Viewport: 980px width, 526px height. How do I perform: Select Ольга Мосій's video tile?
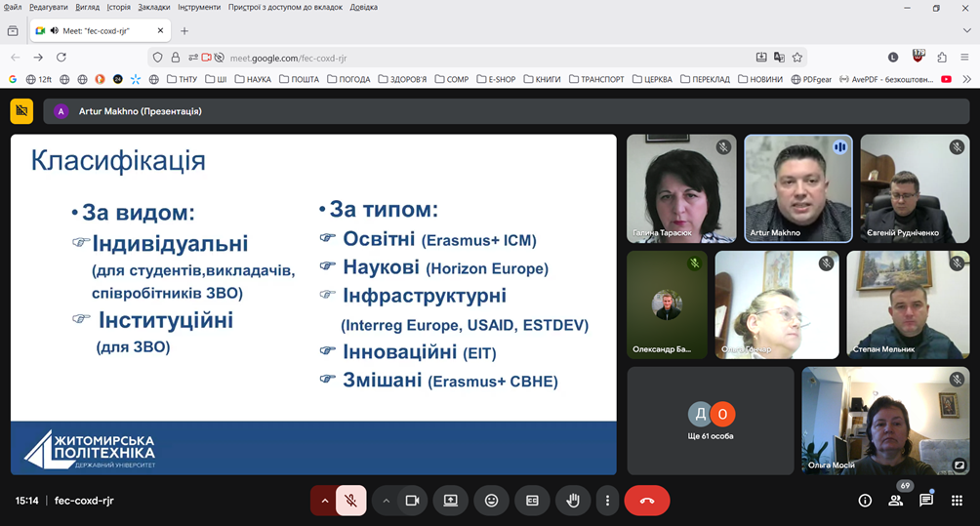point(885,421)
